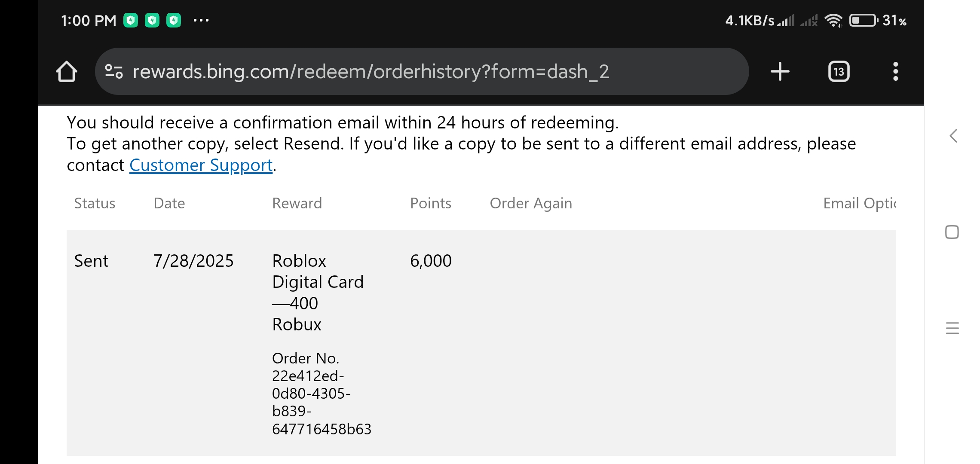Open the tab switcher showing 13 tabs
Viewport: 980px width, 464px height.
coord(838,71)
